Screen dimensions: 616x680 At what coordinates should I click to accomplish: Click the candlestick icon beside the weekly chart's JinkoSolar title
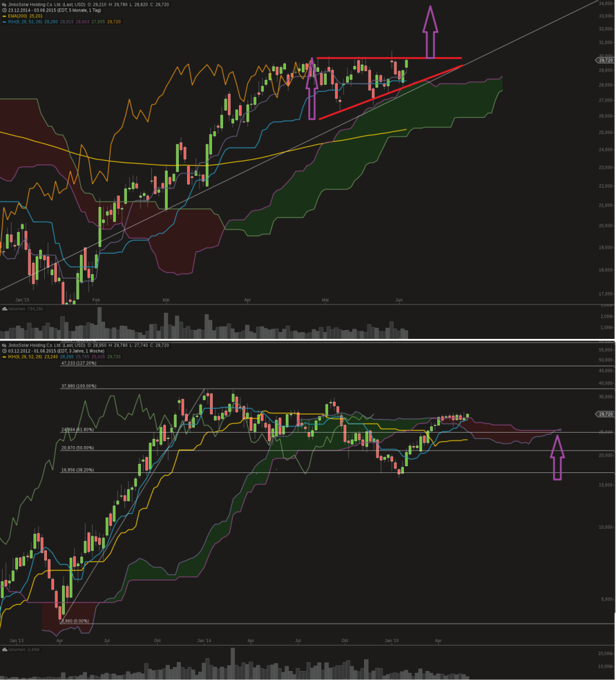click(x=4, y=346)
